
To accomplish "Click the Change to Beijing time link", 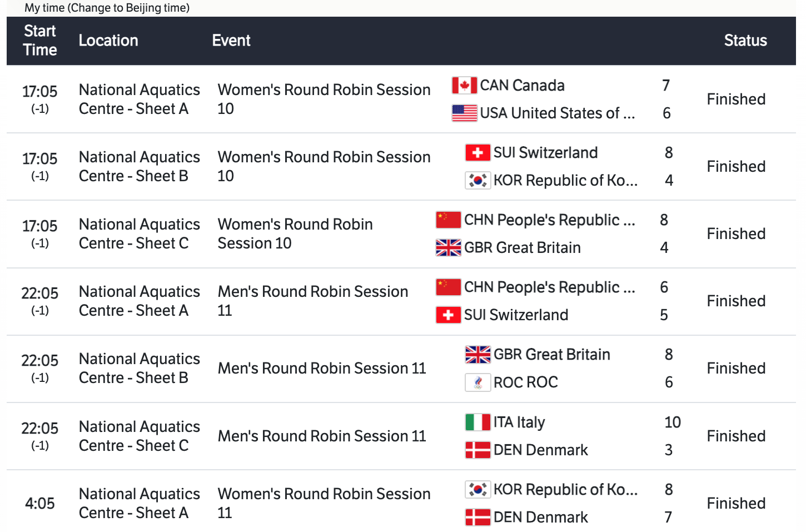I will (128, 8).
